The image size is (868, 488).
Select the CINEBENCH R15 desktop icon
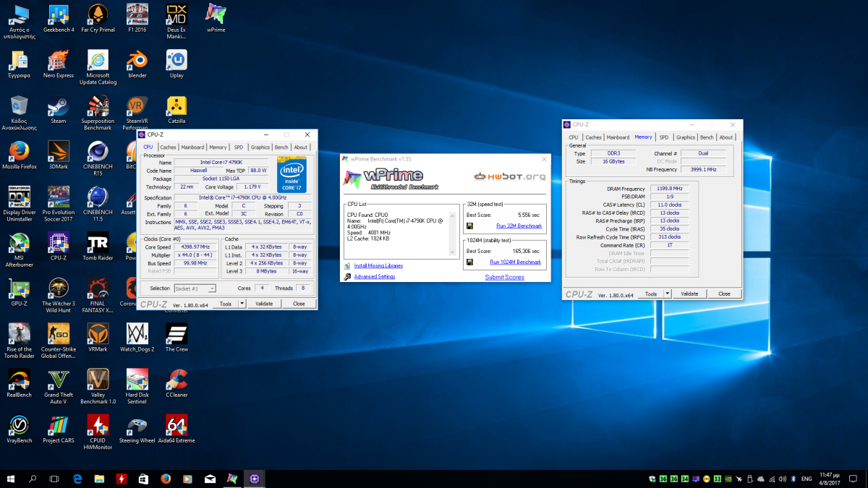98,158
